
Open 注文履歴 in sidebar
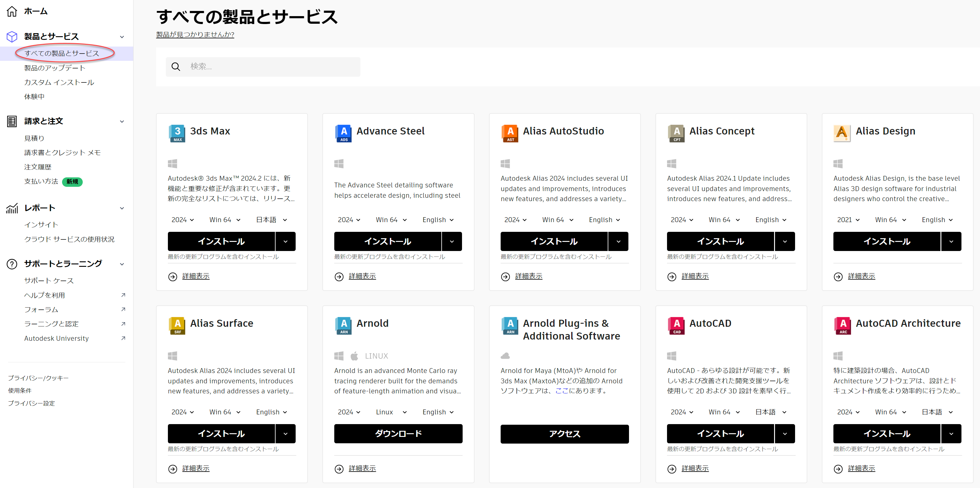pos(38,167)
